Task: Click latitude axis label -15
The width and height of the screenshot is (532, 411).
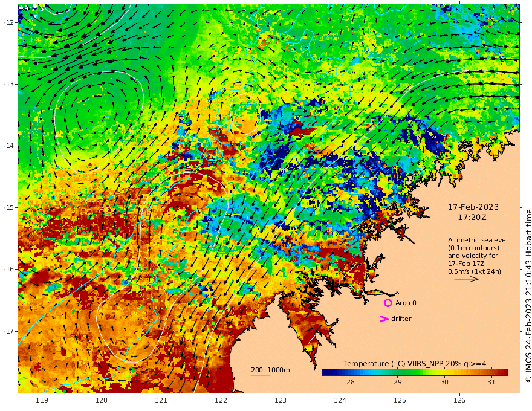Action: tap(9, 207)
